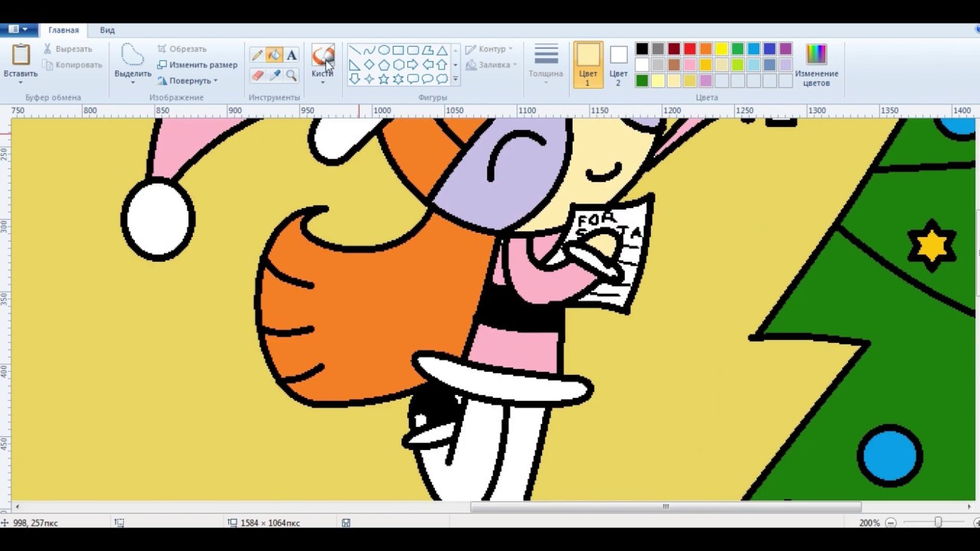The image size is (980, 551).
Task: Choose the lavender palette color
Action: coord(786,65)
